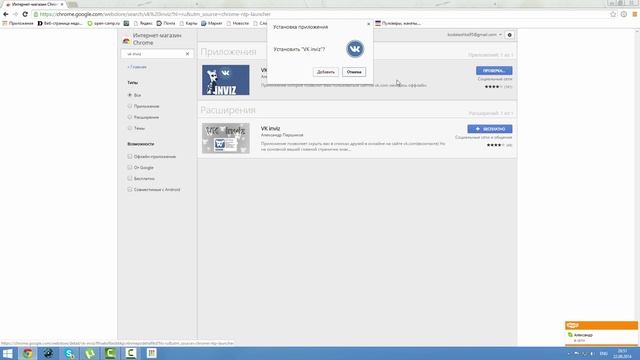Open the Карты bookmark
Screen dimensions: 640x360
tap(188, 23)
